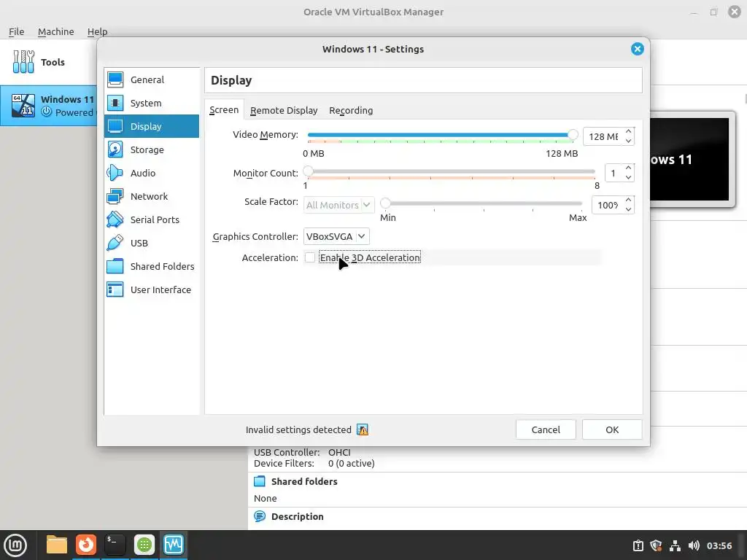Open the file manager from the taskbar
This screenshot has height=560, width=747.
click(57, 545)
